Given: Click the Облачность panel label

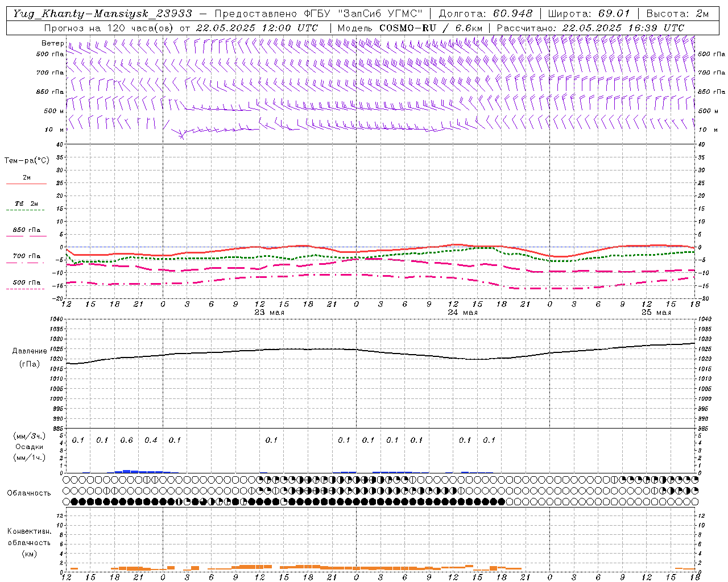Looking at the screenshot, I should coord(29,493).
